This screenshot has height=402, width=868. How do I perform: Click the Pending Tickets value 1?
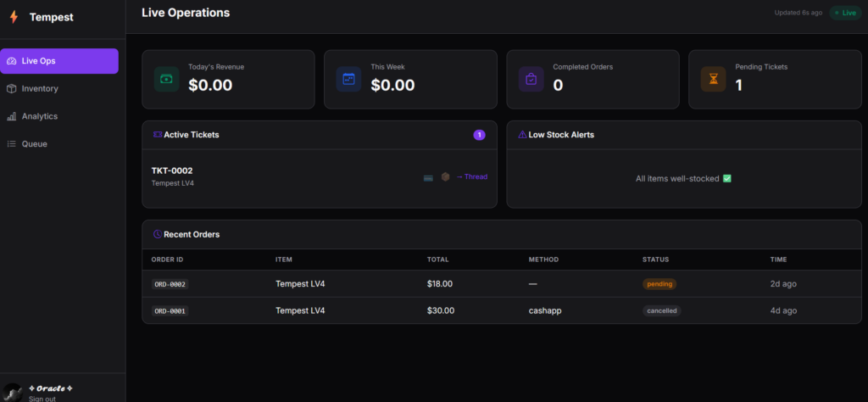[x=738, y=86]
